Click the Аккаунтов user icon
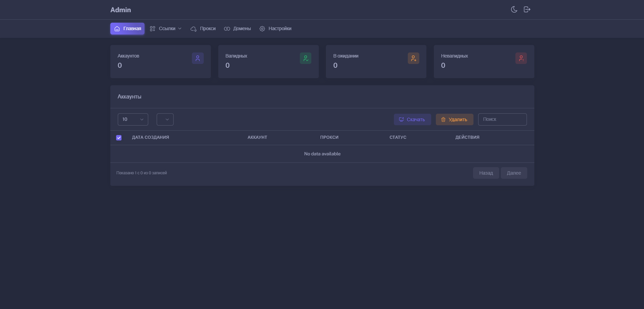644x309 pixels. (x=198, y=58)
